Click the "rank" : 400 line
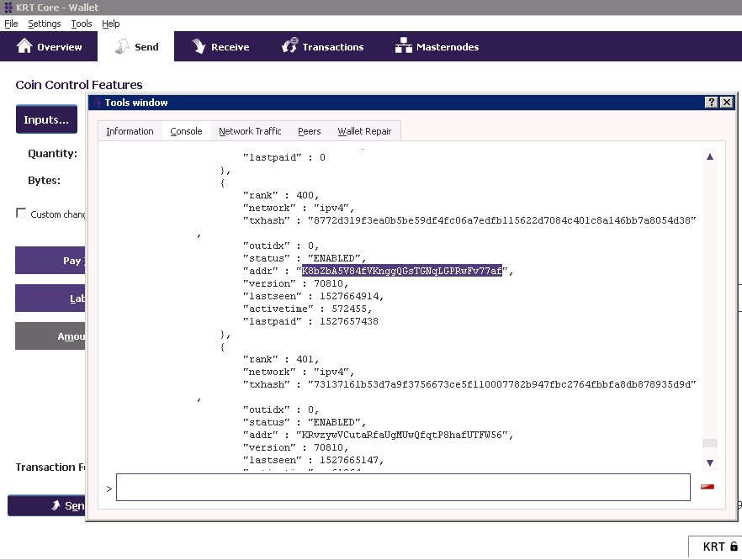The height and width of the screenshot is (560, 742). [281, 195]
